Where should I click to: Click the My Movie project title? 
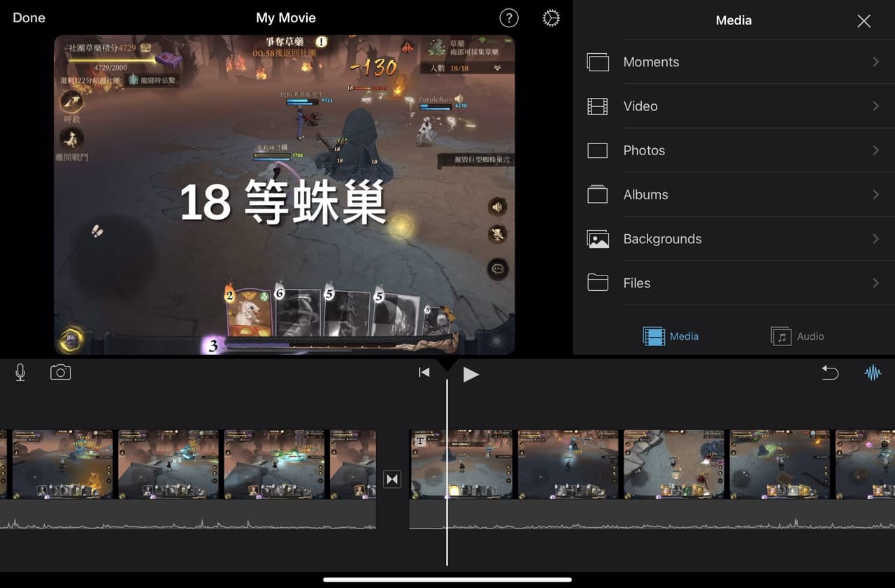286,17
